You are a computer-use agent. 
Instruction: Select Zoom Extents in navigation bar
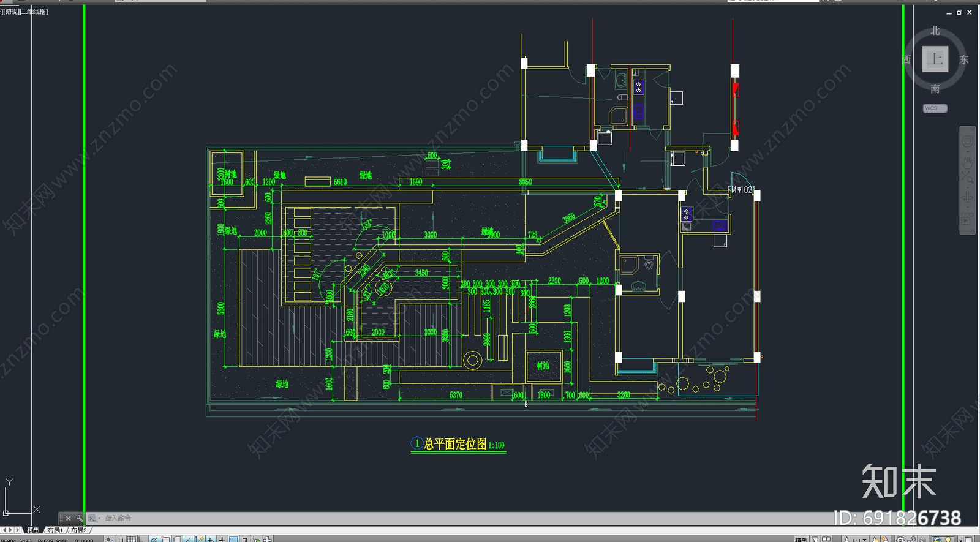pos(967,178)
